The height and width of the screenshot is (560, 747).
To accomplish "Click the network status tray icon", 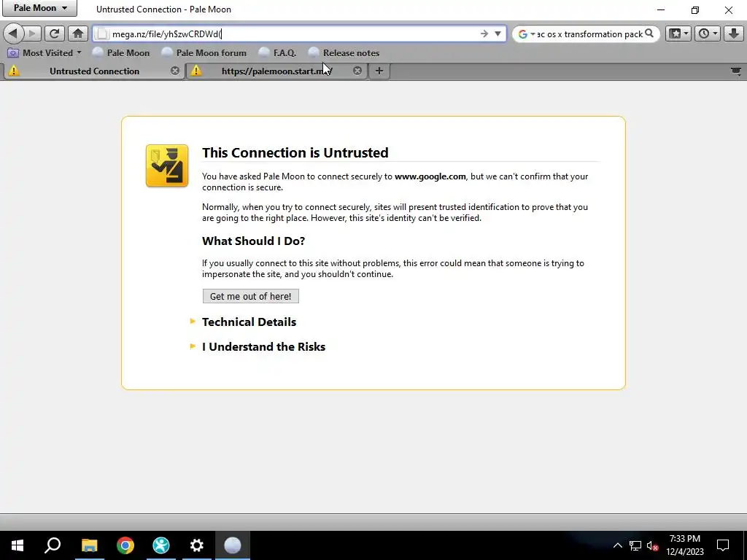I will [x=635, y=545].
